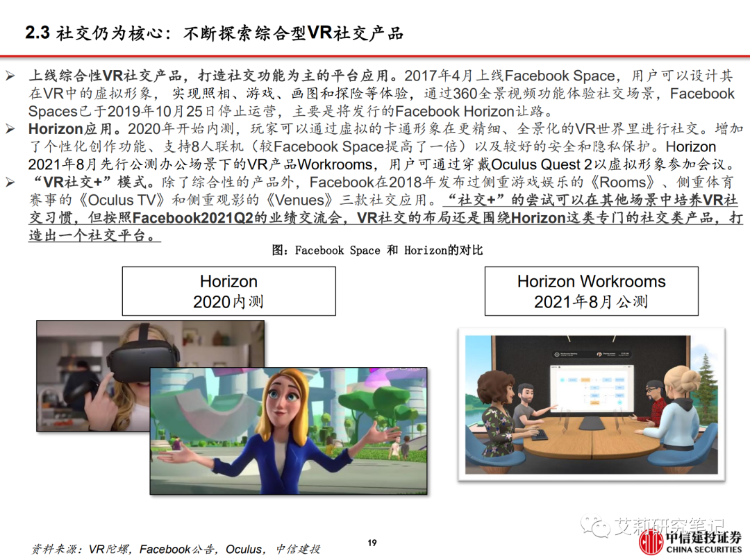Click the Horizon cartoon avatar image
750x560 pixels.
point(288,430)
